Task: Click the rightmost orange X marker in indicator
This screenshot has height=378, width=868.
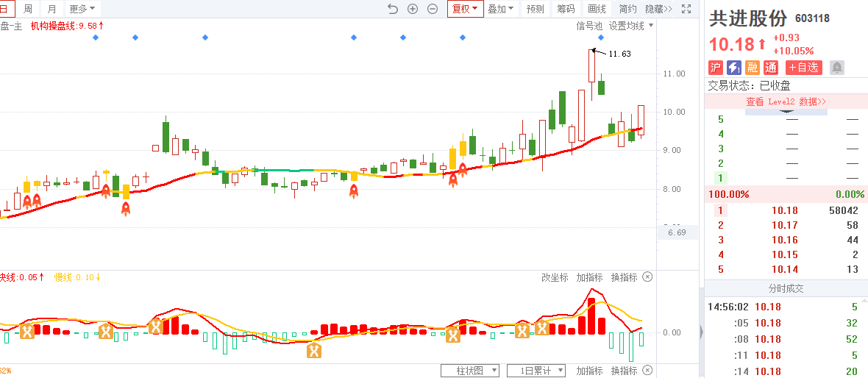Action: (x=541, y=328)
